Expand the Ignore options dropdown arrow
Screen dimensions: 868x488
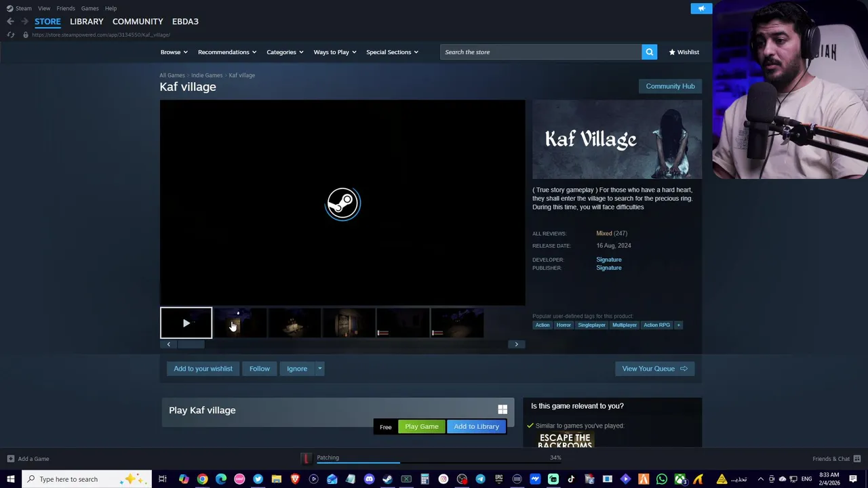[319, 369]
